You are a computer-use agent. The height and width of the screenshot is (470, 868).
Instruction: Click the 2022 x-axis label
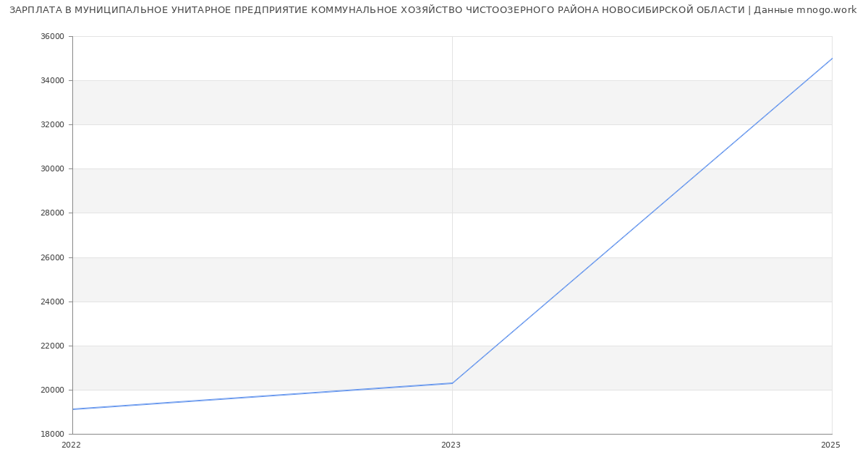[72, 445]
